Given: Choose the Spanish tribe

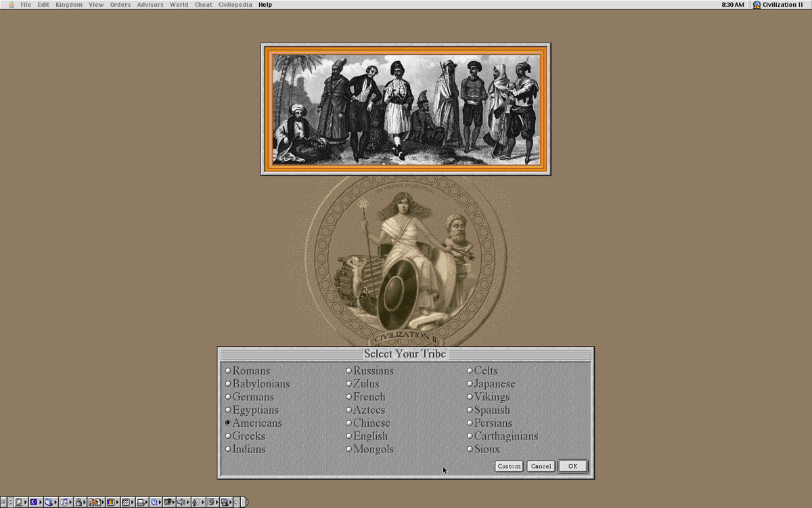Looking at the screenshot, I should point(488,410).
